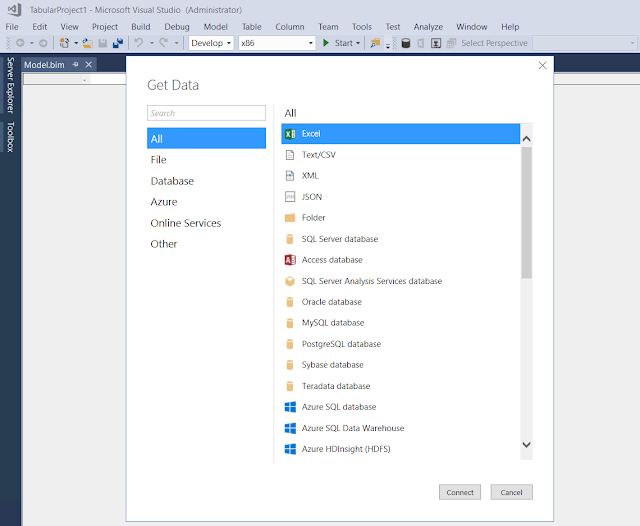Click the Save toolbar icon
The width and height of the screenshot is (640, 526).
pos(103,43)
